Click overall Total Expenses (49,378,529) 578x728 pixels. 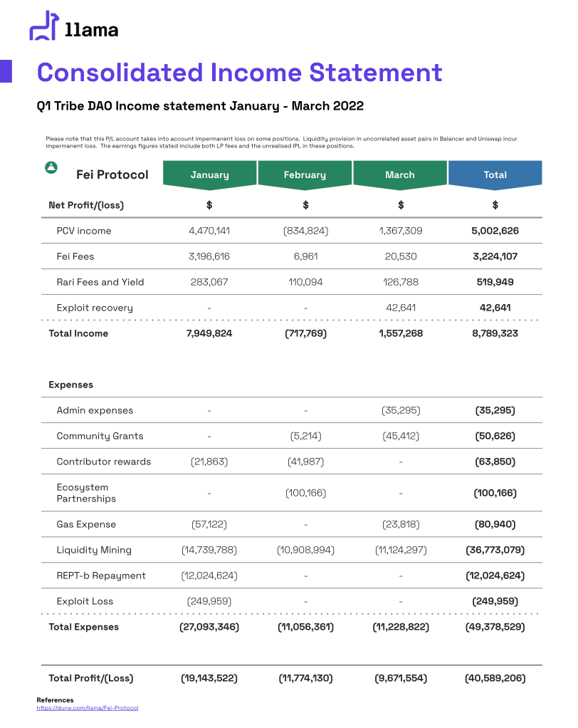(x=495, y=627)
